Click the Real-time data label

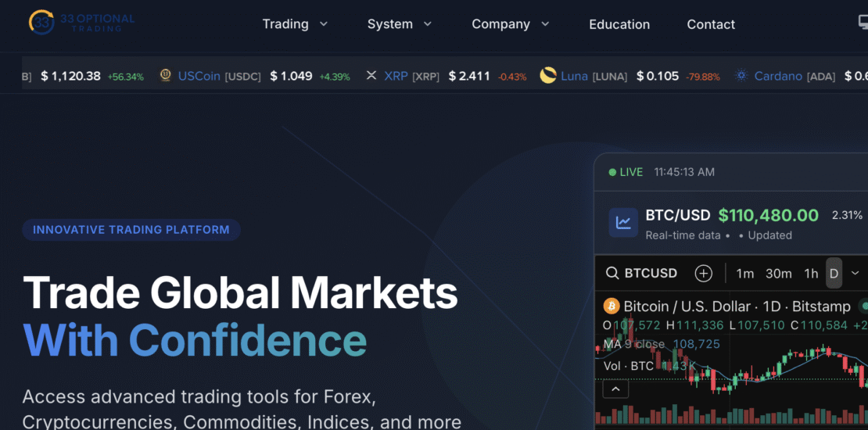click(683, 235)
